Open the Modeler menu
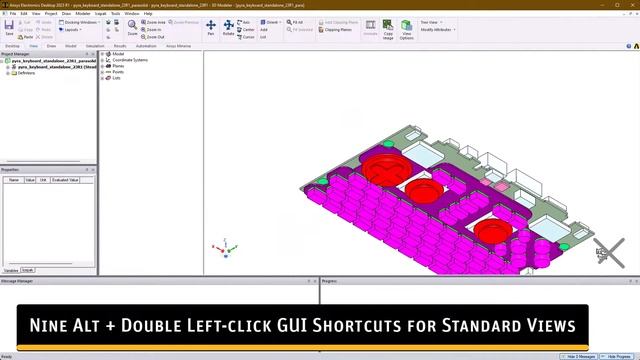 (83, 13)
